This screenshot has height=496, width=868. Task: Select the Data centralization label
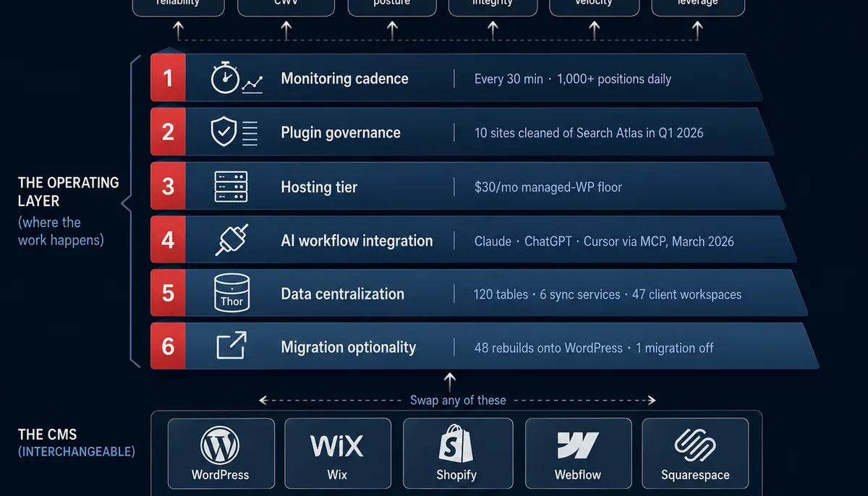[342, 294]
